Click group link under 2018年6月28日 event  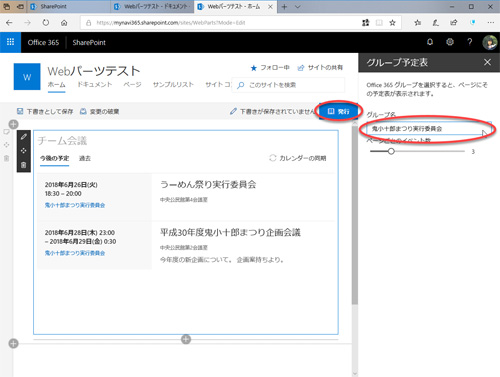coord(75,253)
